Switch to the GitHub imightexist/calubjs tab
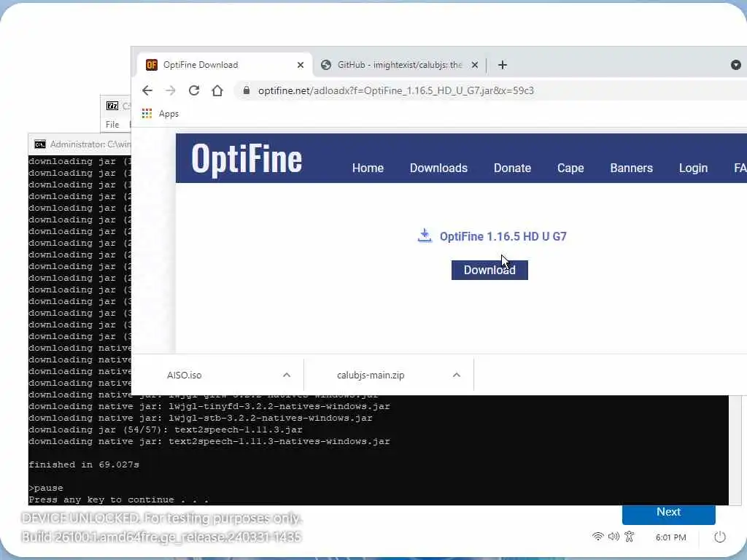747x560 pixels. coord(399,65)
